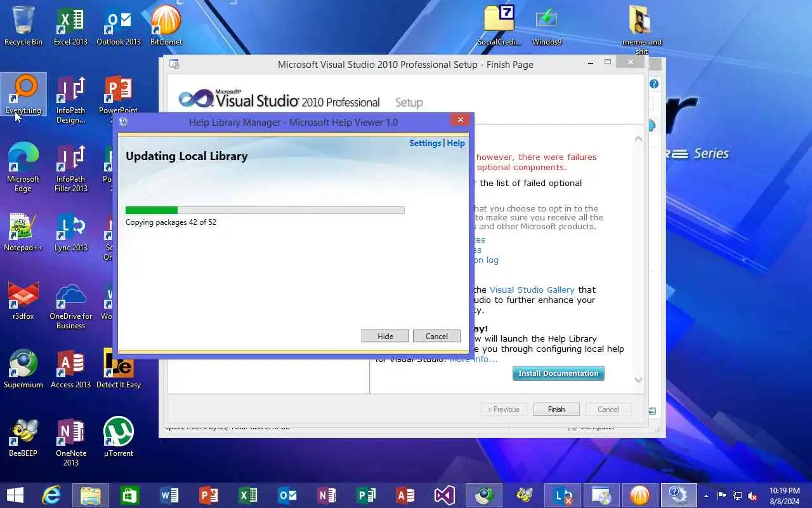812x508 pixels.
Task: Open the memes folder on the desktop
Action: tap(642, 30)
